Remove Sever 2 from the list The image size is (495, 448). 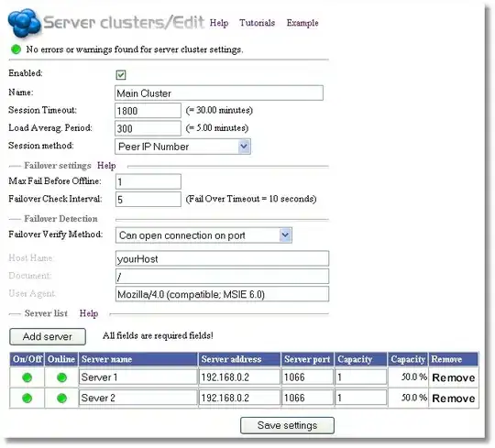point(454,399)
